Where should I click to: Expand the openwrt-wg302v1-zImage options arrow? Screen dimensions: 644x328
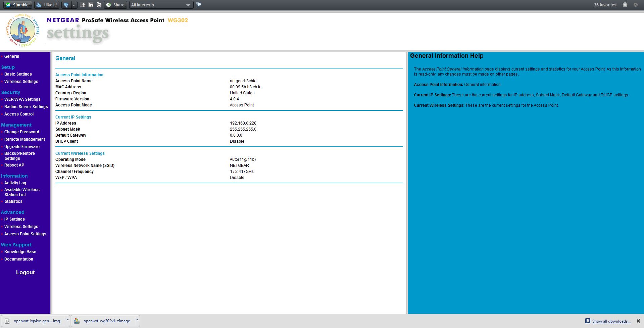(137, 321)
